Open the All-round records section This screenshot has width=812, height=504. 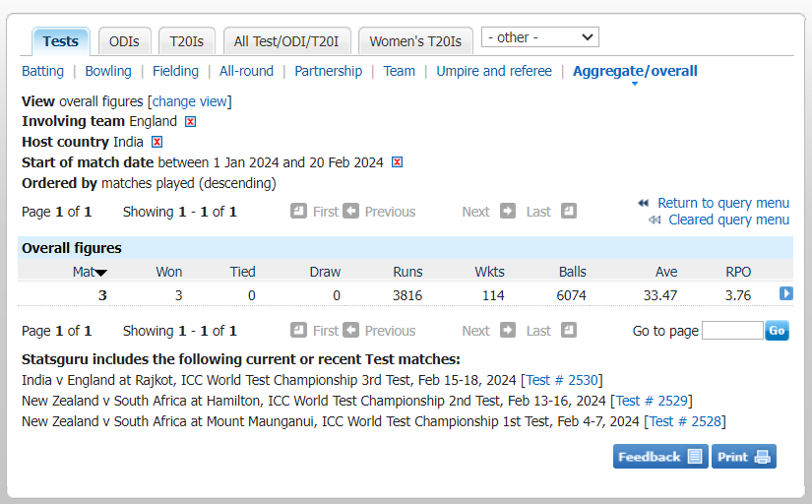(246, 71)
